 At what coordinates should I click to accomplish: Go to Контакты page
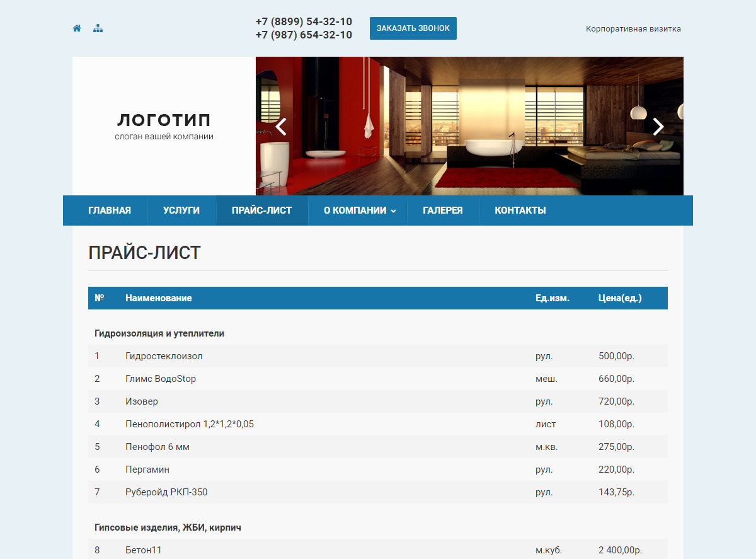520,210
